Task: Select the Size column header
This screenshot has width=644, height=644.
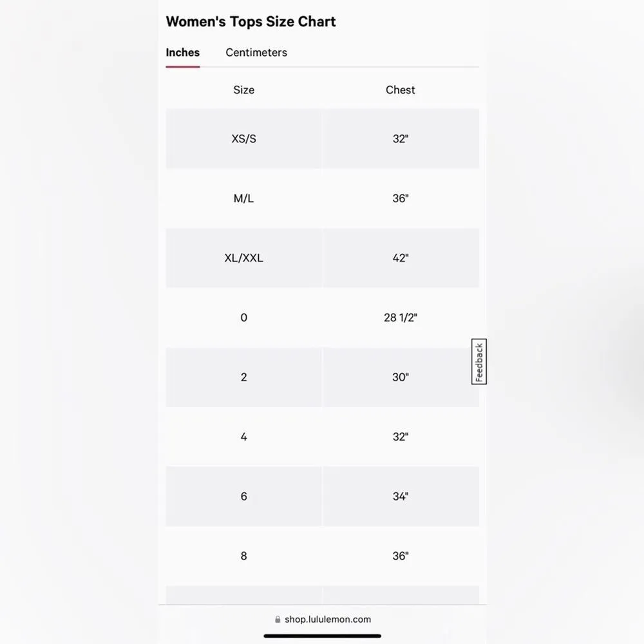Action: click(243, 90)
